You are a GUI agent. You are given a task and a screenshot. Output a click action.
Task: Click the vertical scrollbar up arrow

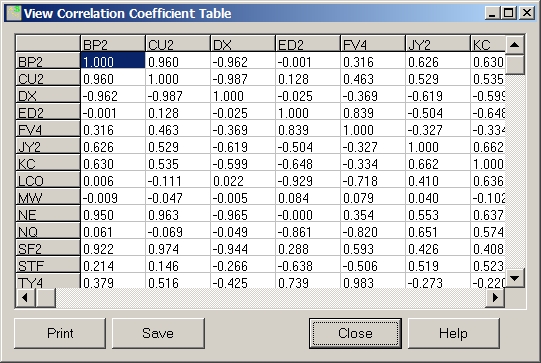(x=514, y=45)
